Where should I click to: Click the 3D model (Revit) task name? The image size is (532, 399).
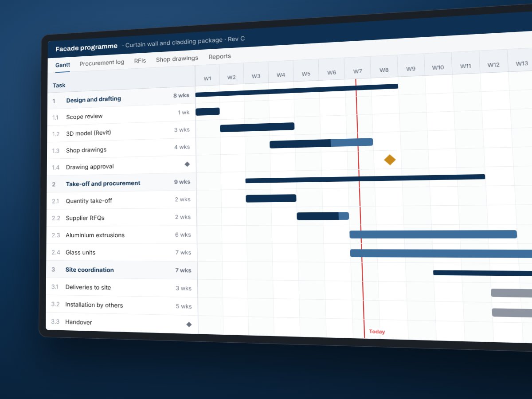point(89,133)
